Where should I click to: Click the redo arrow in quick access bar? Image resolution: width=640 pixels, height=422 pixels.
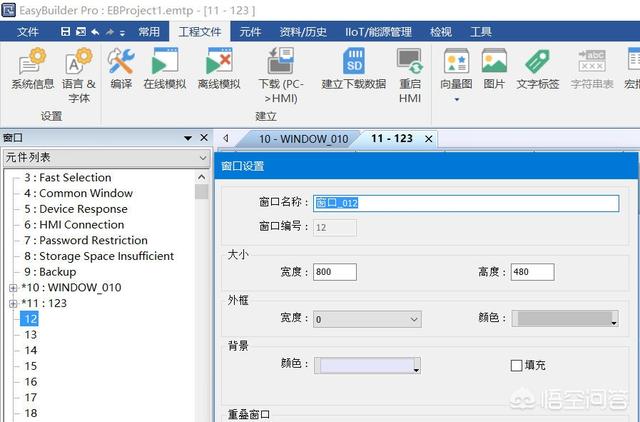click(109, 32)
